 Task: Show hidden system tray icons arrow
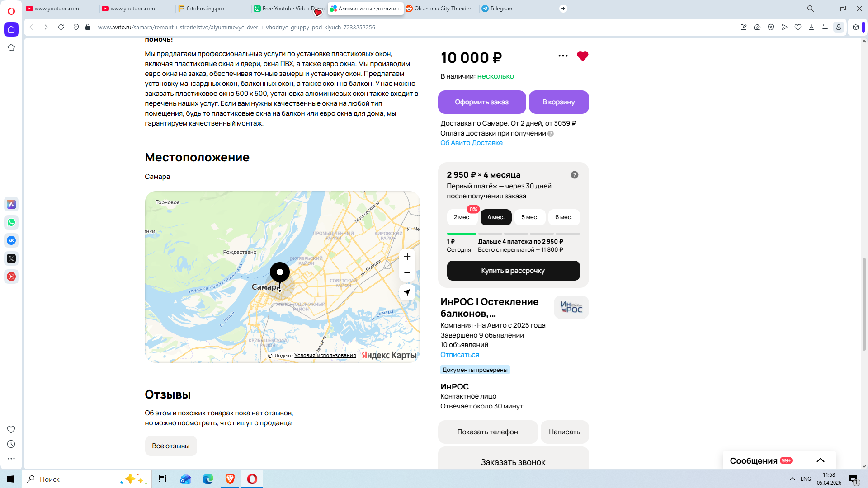click(x=792, y=479)
